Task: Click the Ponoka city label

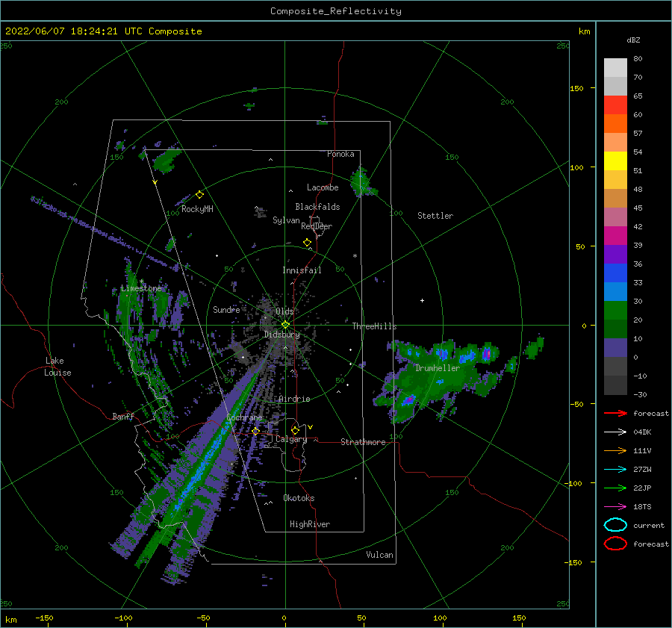Action: pyautogui.click(x=340, y=154)
